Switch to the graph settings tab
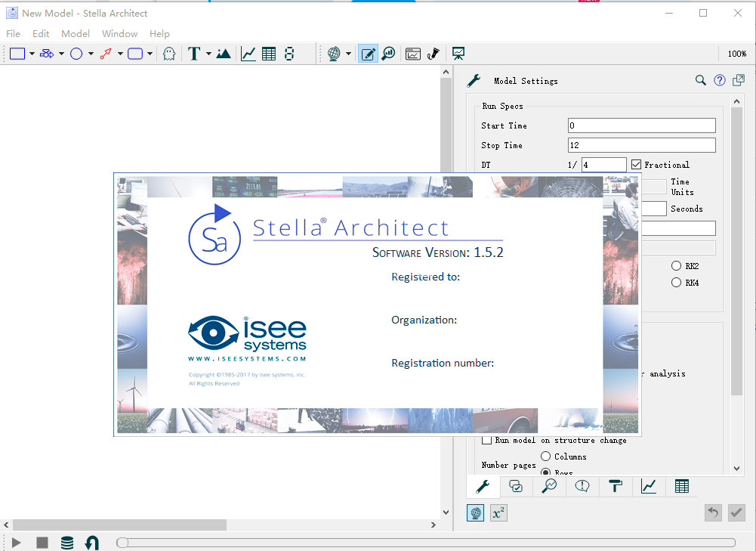The image size is (756, 551). 649,486
